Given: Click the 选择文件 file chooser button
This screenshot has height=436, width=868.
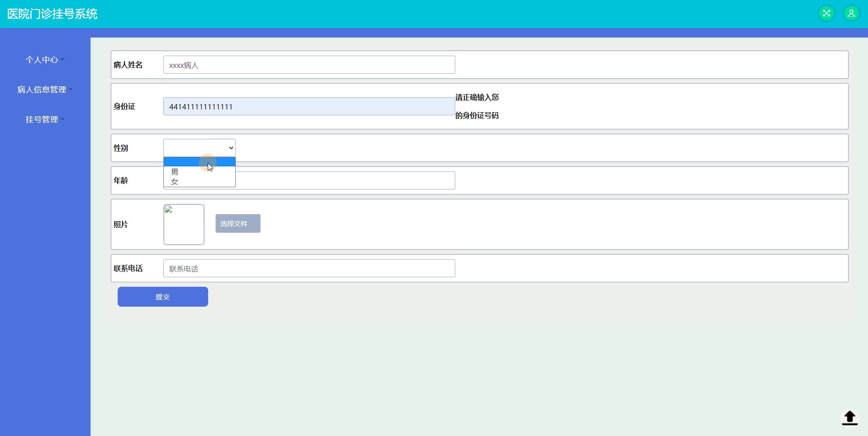Looking at the screenshot, I should 237,223.
